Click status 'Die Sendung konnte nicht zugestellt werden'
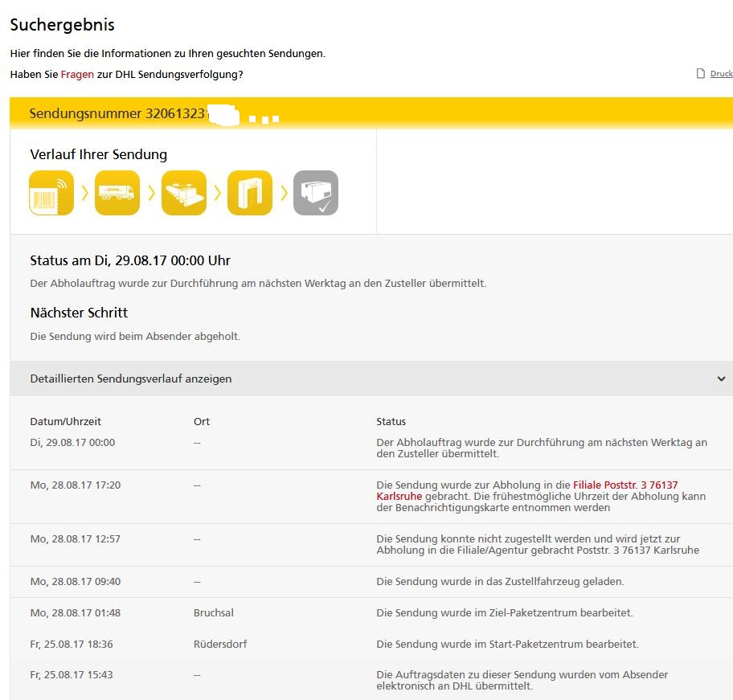The width and height of the screenshot is (733, 700). pyautogui.click(x=538, y=544)
